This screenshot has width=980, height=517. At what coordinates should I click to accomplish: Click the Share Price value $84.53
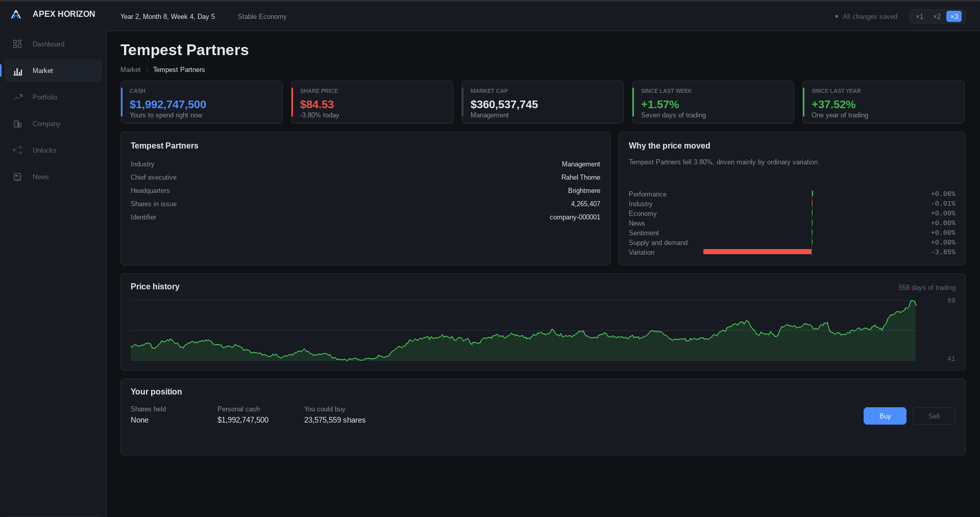(x=317, y=104)
